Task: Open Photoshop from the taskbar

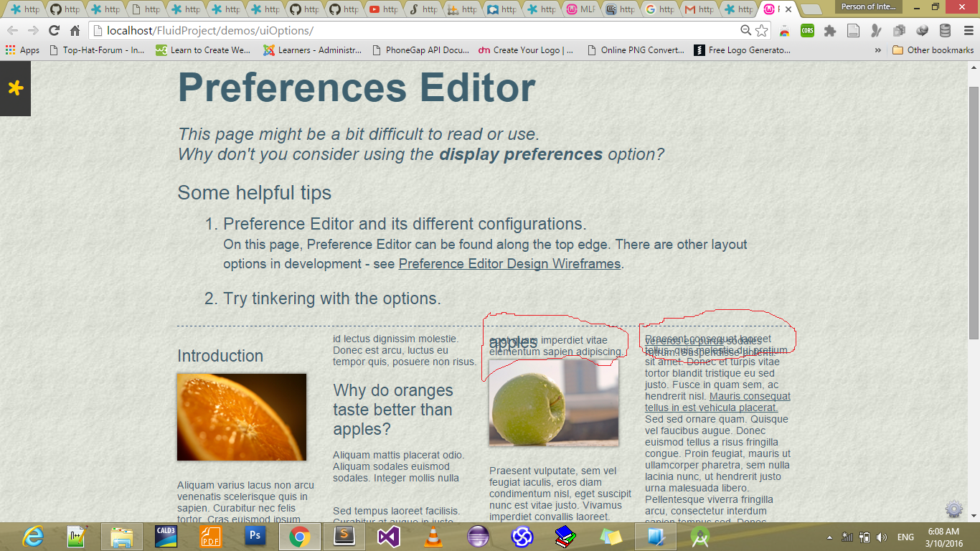Action: 255,536
